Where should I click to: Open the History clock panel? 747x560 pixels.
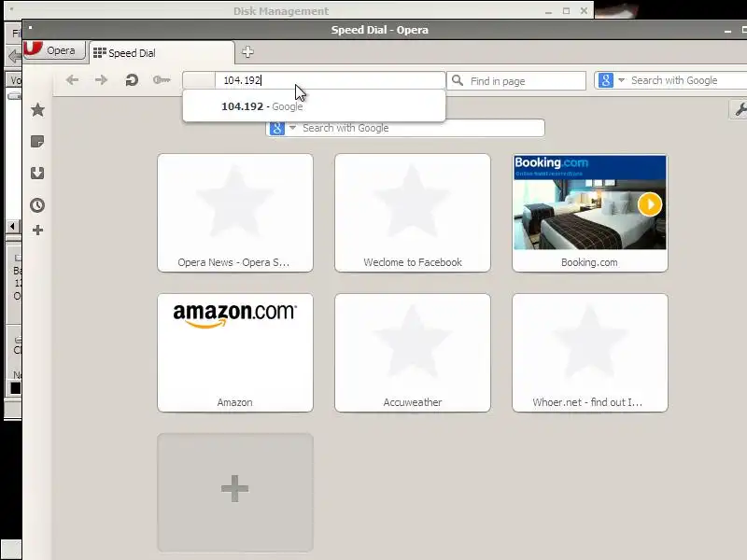pos(37,205)
